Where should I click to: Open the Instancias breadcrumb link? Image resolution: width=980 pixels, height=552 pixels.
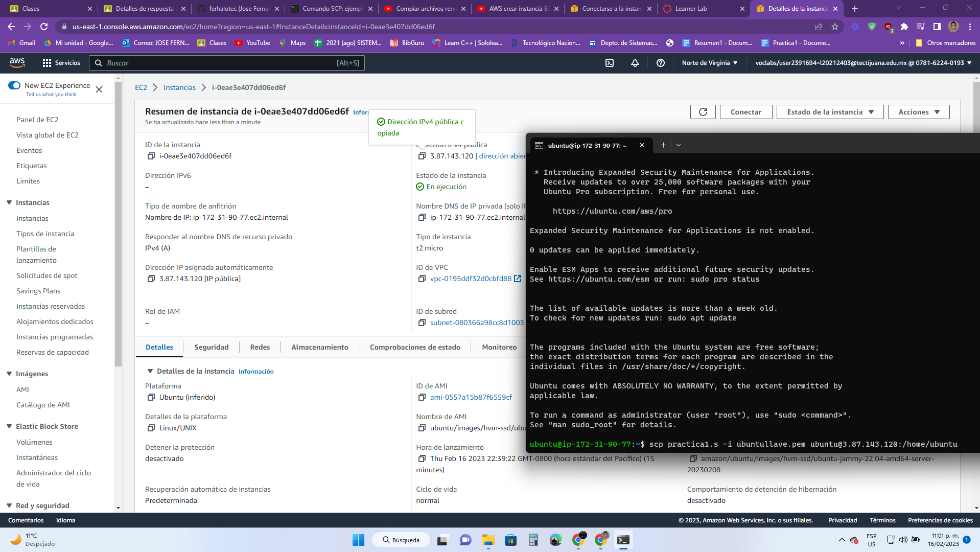(179, 87)
